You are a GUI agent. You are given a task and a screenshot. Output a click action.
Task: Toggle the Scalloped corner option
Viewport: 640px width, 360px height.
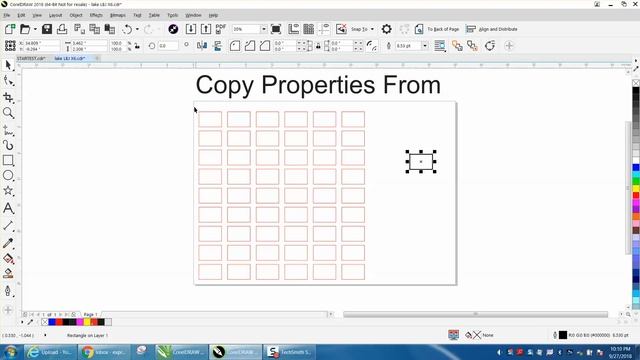coord(250,46)
